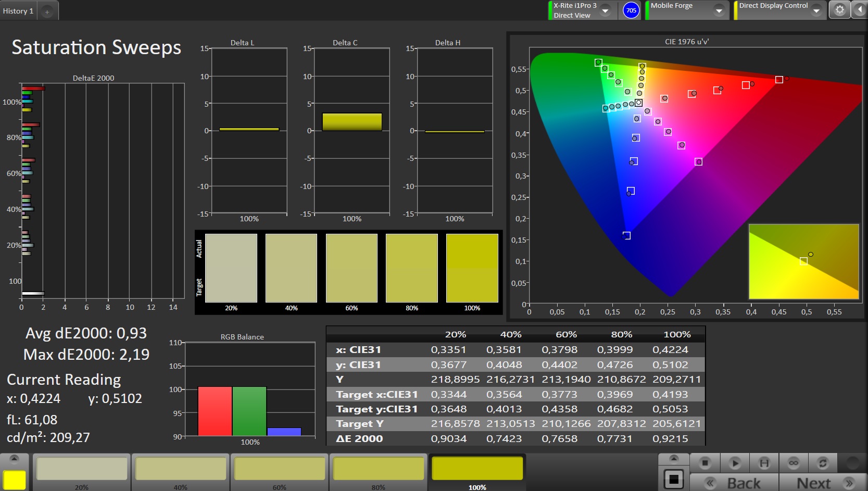
Task: Open the Mobile Forge source dropdown
Action: tap(719, 10)
